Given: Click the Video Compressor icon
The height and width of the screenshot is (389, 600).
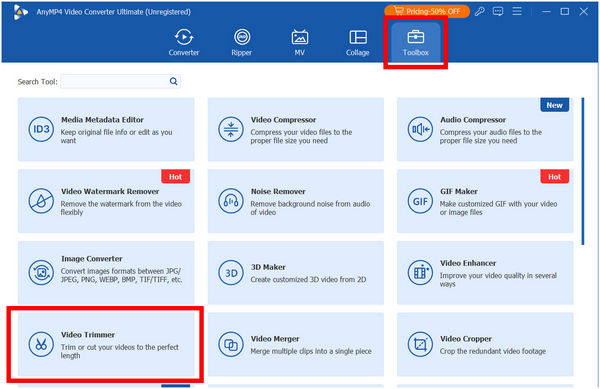Looking at the screenshot, I should [x=231, y=129].
